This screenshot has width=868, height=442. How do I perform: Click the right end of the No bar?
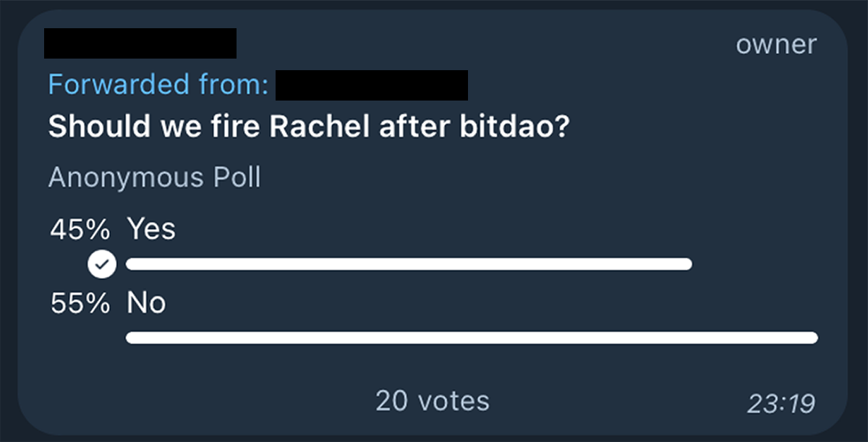pyautogui.click(x=812, y=338)
